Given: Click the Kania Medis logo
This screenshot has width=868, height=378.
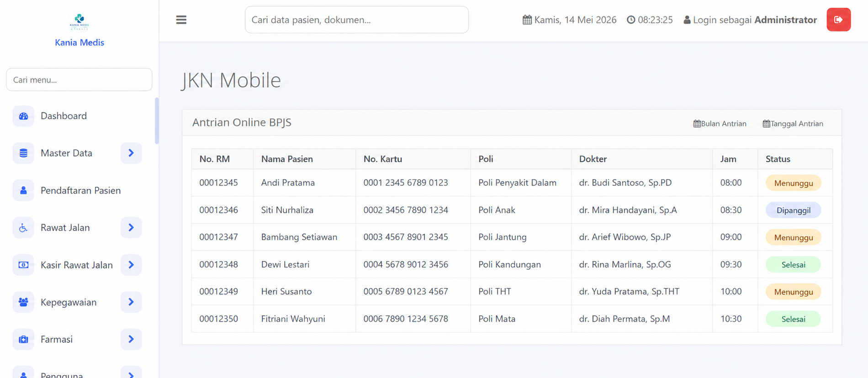Looking at the screenshot, I should point(79,21).
